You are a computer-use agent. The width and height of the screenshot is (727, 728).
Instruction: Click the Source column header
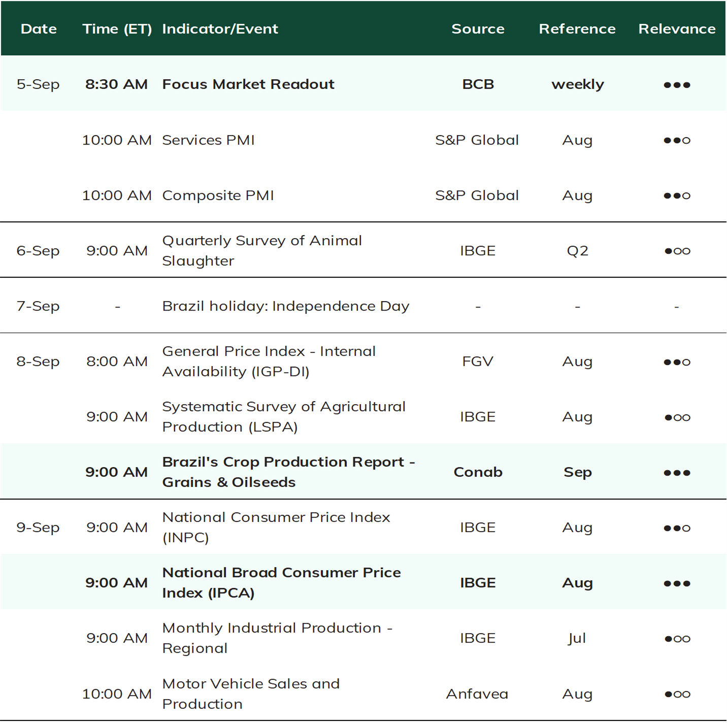478,29
